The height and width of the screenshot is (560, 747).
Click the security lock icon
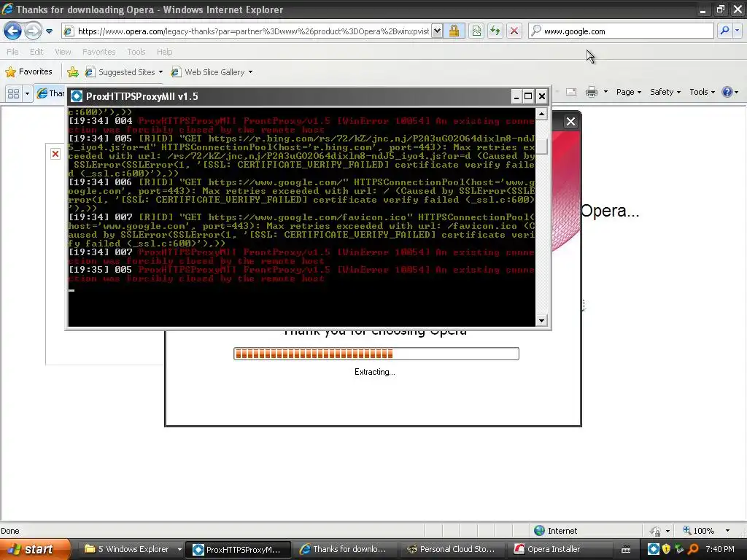point(454,31)
